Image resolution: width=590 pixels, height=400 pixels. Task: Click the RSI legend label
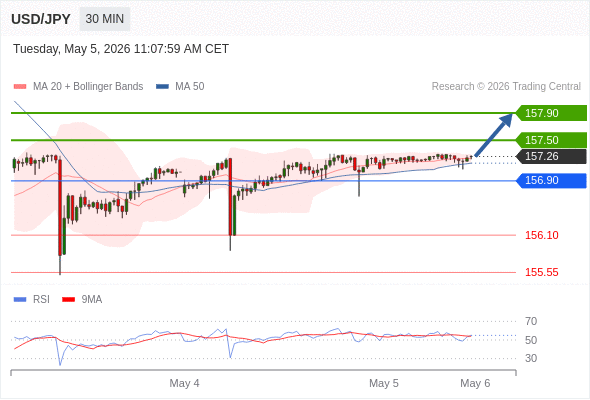(41, 300)
